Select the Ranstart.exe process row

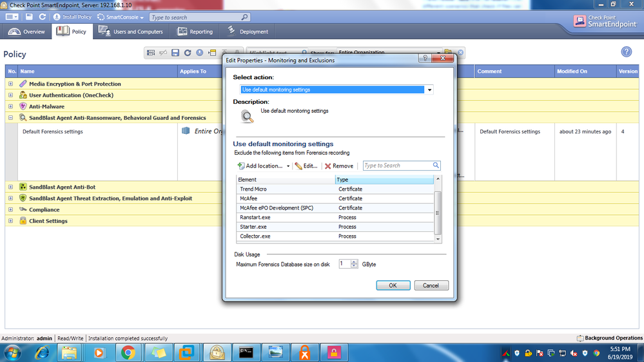(335, 218)
